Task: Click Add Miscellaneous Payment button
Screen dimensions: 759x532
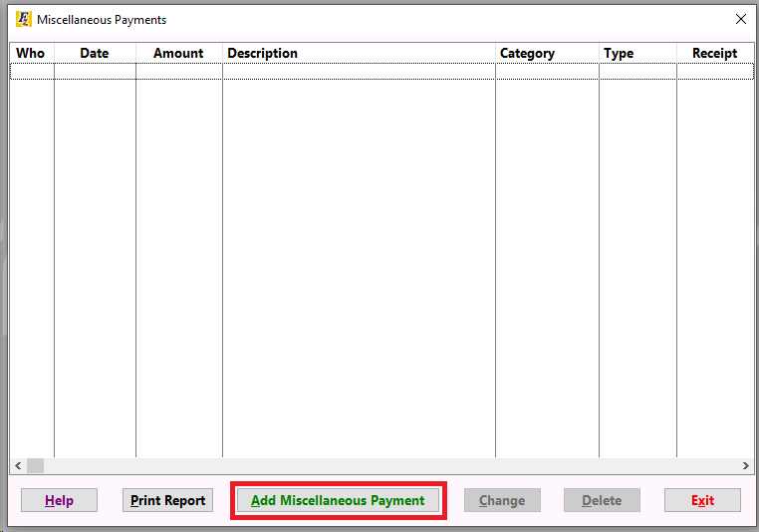Action: coord(338,500)
